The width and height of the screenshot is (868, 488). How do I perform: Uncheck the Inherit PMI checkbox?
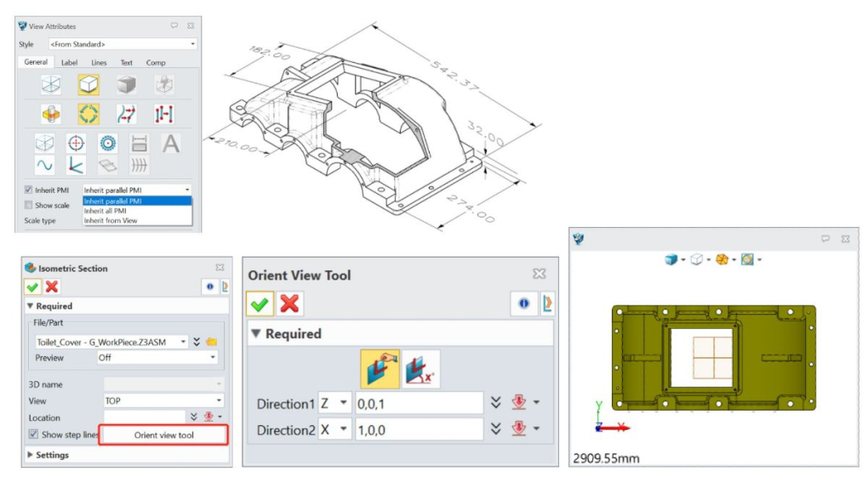pos(28,190)
